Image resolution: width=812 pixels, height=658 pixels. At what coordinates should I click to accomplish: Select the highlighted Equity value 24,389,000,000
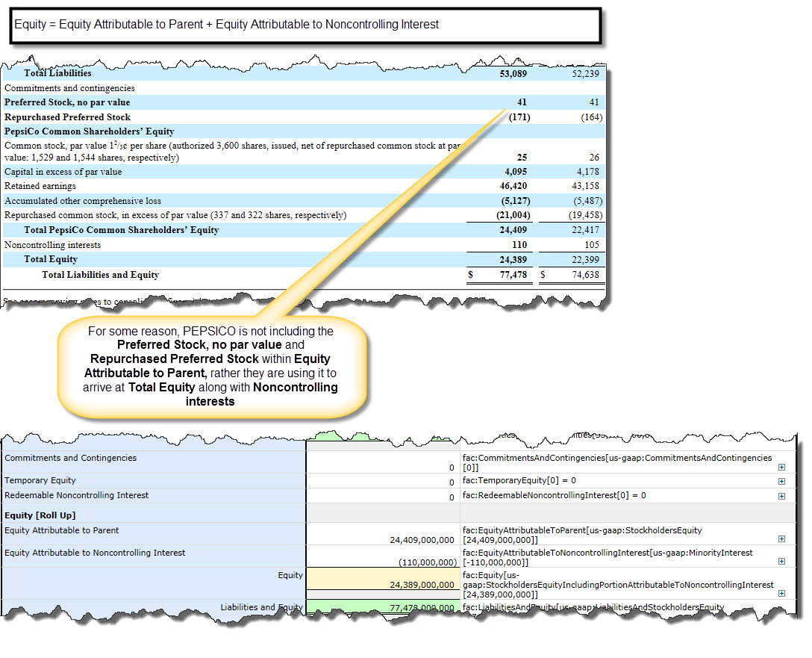422,584
